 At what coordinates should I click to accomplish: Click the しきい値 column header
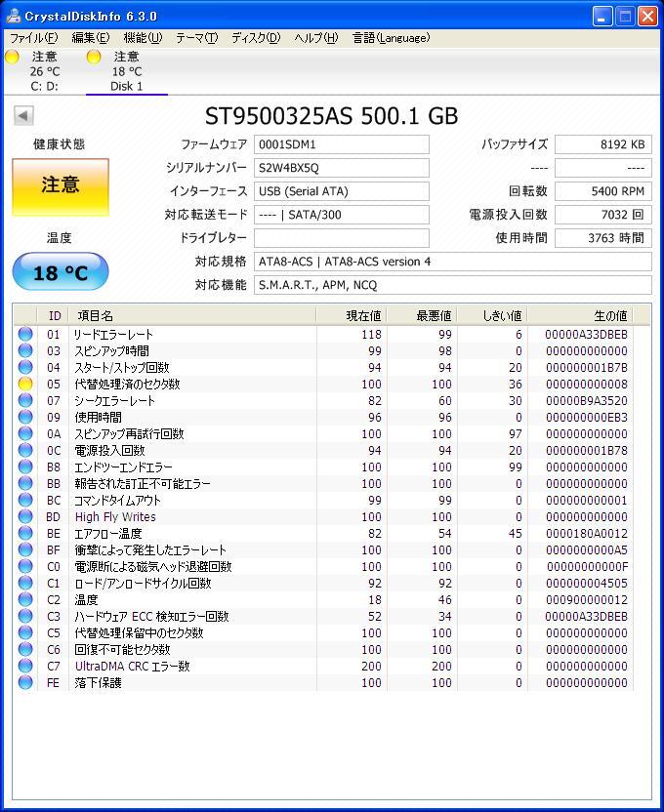(x=492, y=315)
